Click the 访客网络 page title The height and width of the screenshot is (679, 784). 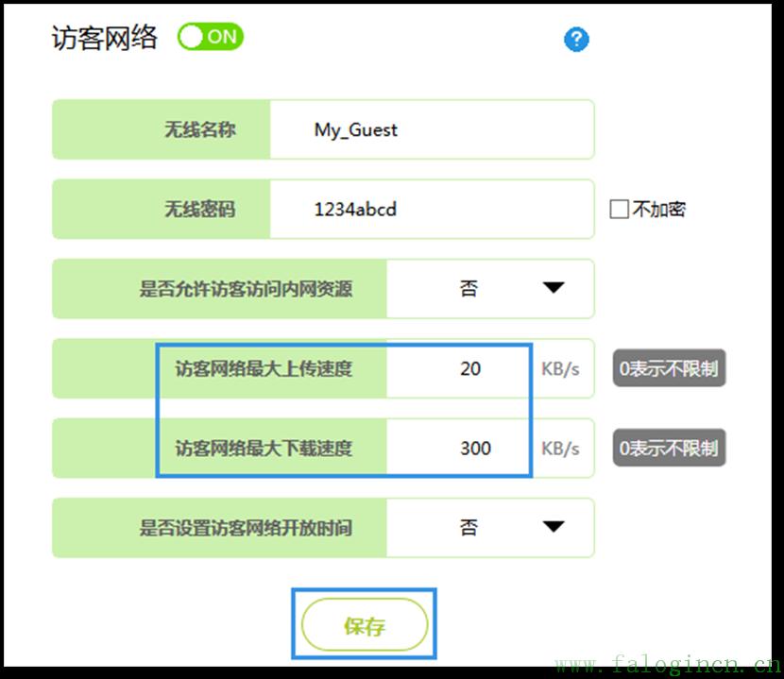[x=104, y=37]
